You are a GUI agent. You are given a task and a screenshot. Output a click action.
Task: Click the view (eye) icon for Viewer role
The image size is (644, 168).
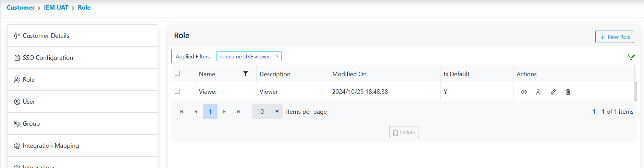pos(524,92)
